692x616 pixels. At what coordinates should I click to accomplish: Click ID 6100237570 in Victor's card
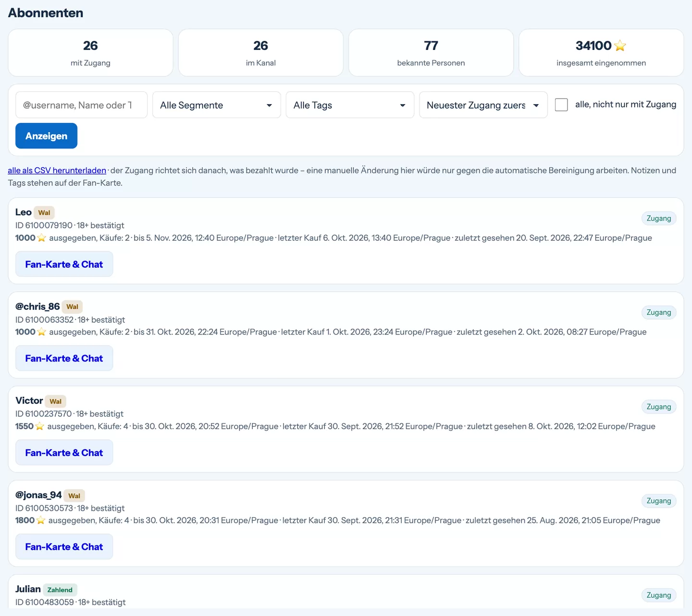tap(43, 414)
